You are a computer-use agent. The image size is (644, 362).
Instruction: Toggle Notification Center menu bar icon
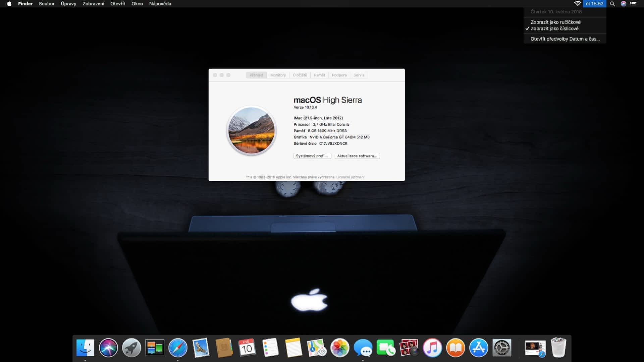[x=633, y=4]
